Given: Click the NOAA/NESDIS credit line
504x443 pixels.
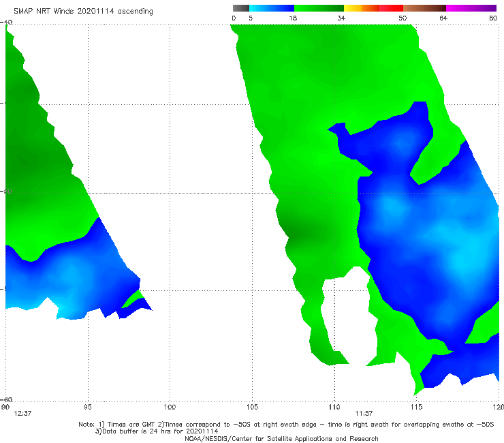Looking at the screenshot, I should (281, 439).
